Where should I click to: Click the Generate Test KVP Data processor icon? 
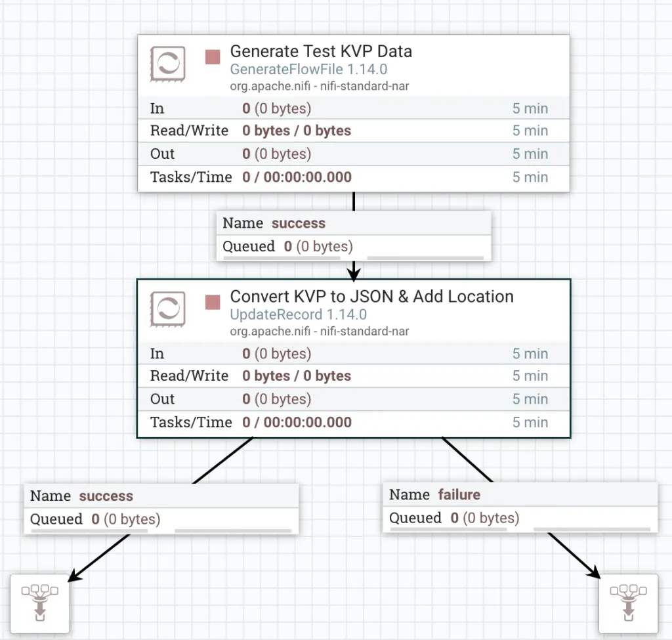[168, 64]
